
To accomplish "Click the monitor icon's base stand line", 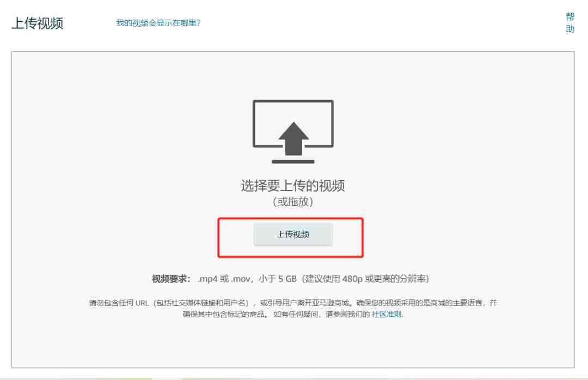I will pyautogui.click(x=293, y=162).
